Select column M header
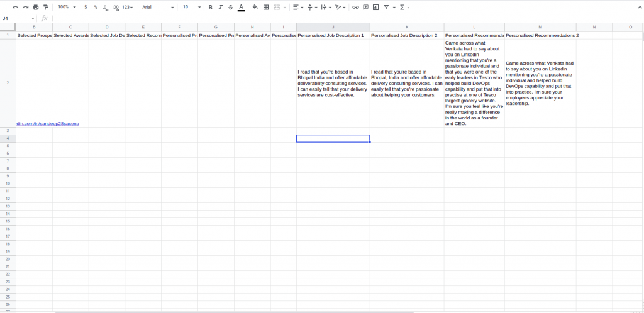Image resolution: width=644 pixels, height=313 pixels. click(x=540, y=27)
